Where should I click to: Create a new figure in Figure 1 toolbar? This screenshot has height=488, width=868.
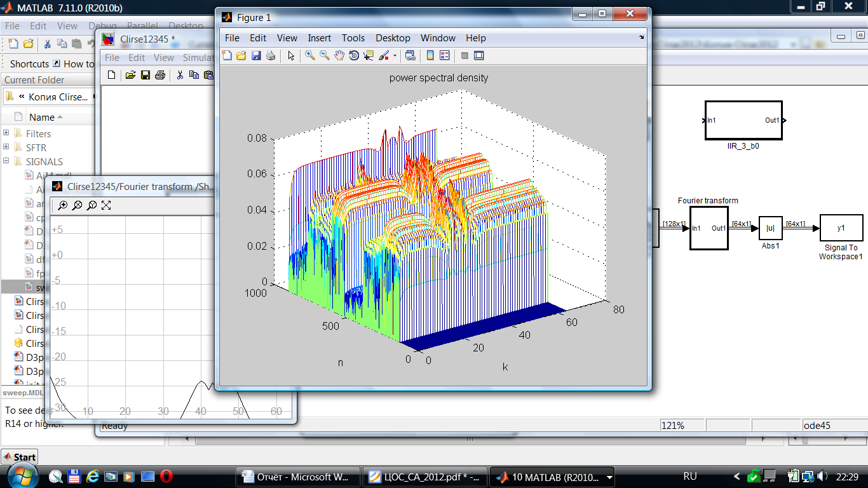coord(227,56)
